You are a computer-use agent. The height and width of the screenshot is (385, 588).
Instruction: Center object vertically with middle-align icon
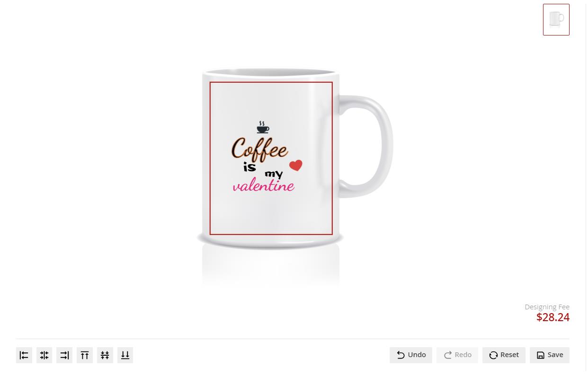(105, 355)
